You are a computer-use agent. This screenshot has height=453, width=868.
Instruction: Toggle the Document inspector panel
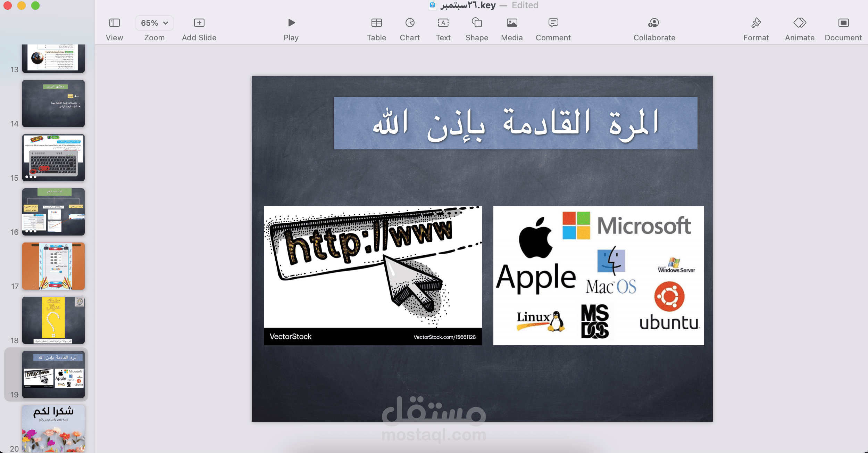pos(843,23)
